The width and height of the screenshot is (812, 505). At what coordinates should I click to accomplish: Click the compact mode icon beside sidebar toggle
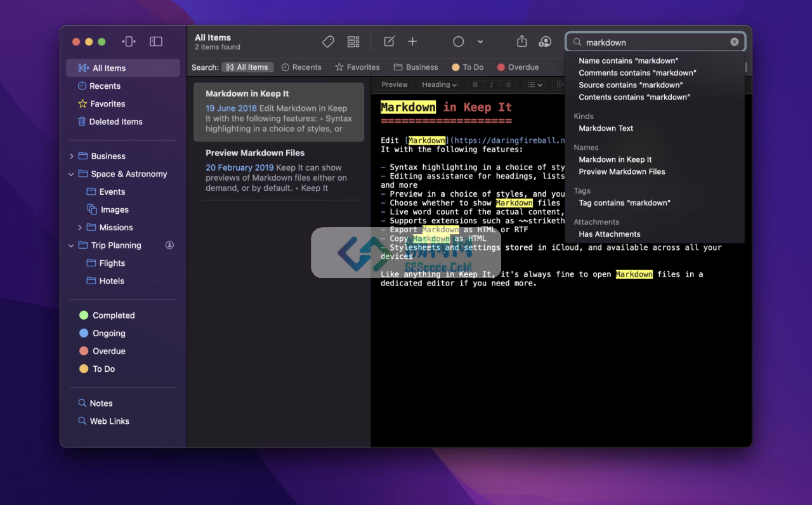129,42
